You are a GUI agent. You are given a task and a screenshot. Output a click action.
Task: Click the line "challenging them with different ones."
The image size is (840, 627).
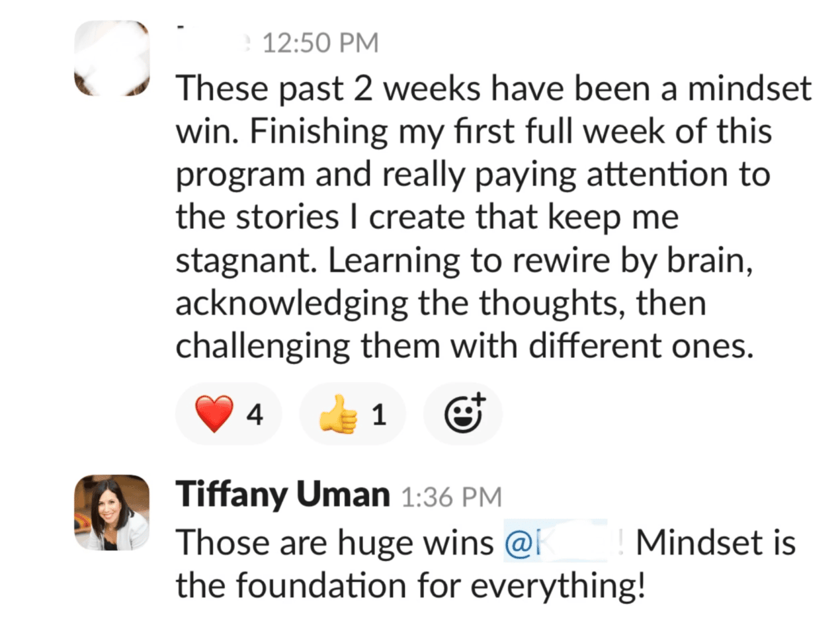click(465, 347)
